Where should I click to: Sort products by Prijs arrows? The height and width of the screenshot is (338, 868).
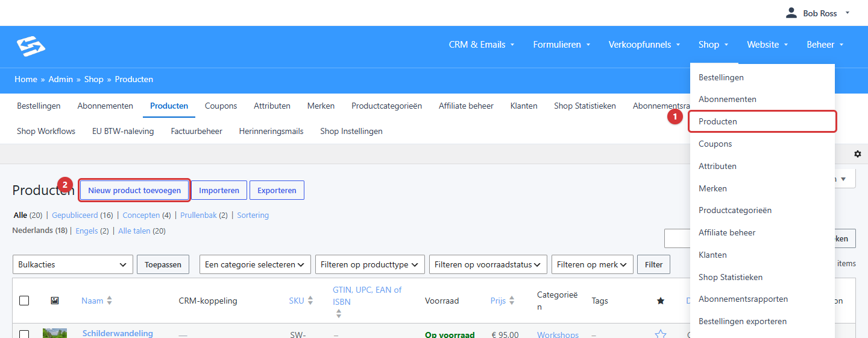(512, 301)
